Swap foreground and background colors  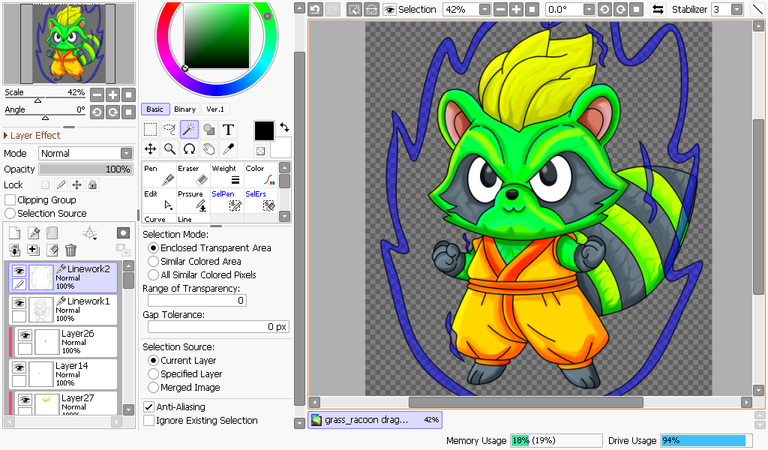[x=284, y=127]
